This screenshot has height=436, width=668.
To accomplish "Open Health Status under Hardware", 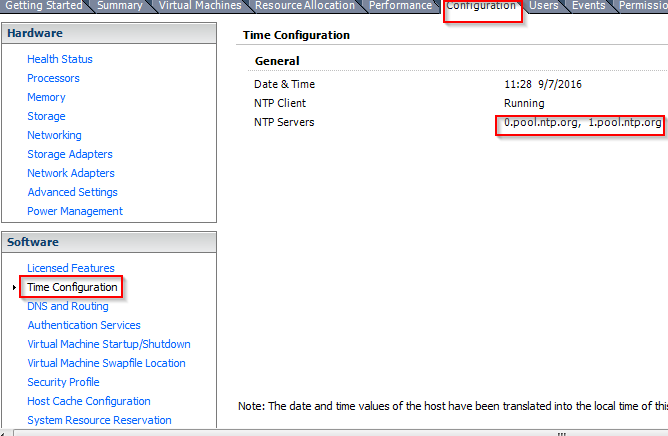I will (60, 59).
